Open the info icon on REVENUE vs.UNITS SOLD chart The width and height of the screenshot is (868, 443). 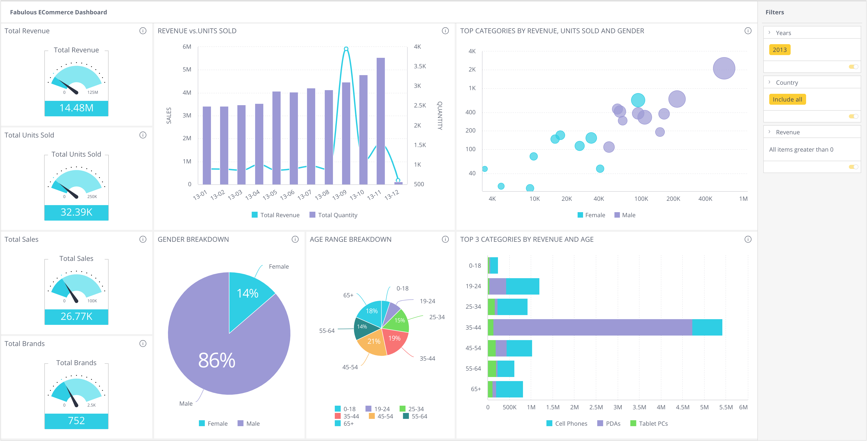445,31
